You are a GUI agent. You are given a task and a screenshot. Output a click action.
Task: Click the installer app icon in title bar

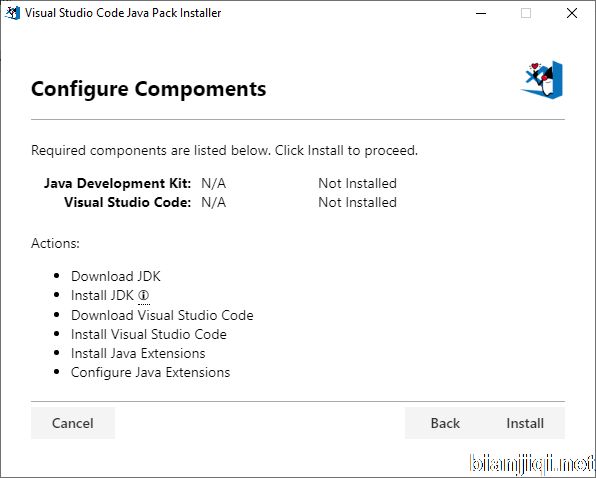[x=12, y=13]
